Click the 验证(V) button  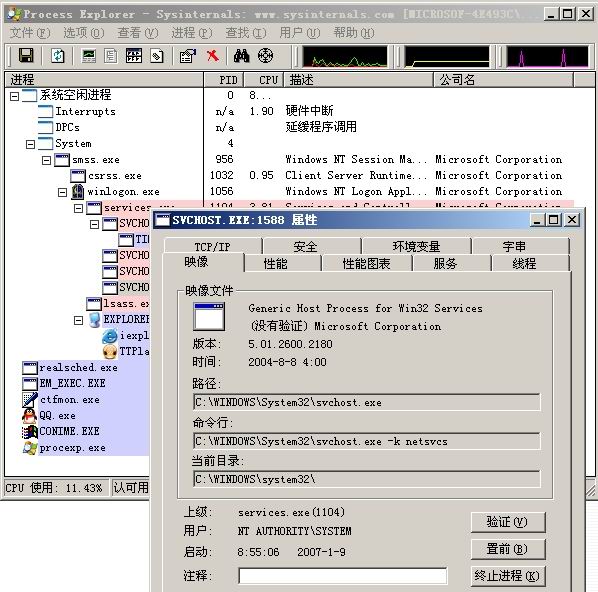(x=508, y=522)
